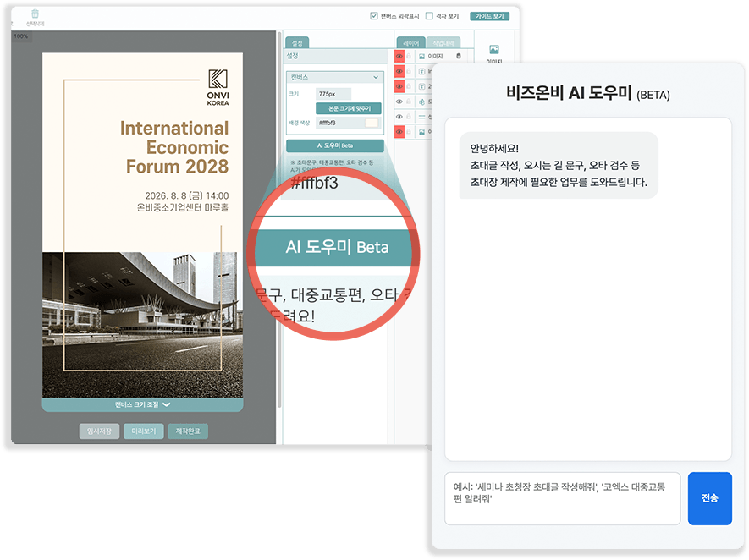
Task: Switch to the 레이어 tab
Action: (410, 43)
